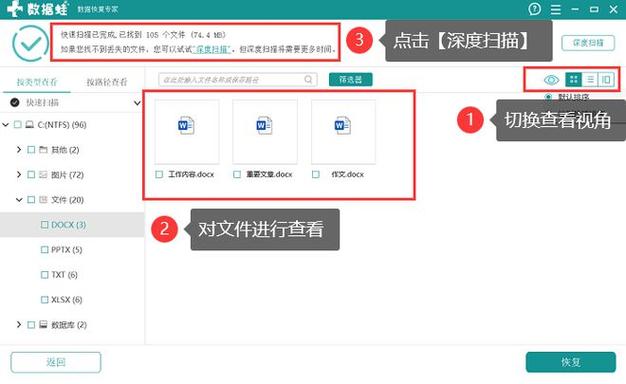Check the TXT (6) checkbox
Screen dimensions: 626x384
coord(45,275)
